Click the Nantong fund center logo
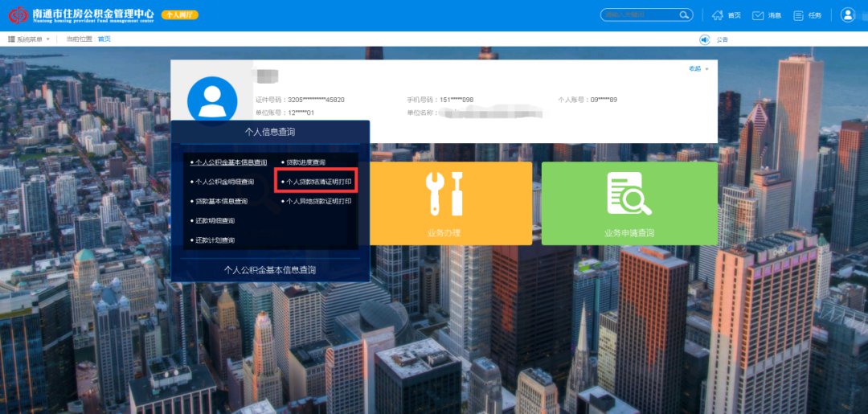 click(18, 15)
